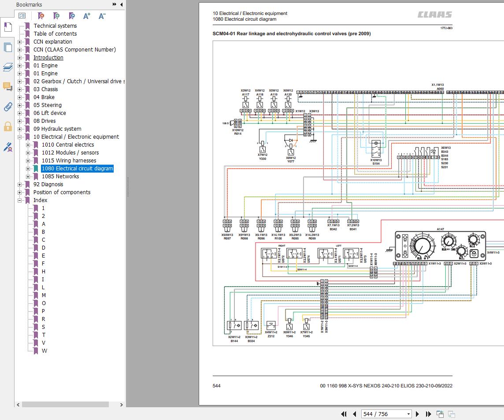Viewport: 504px width, 420px height.
Task: Select the 1085 Networks bookmark
Action: coord(60,177)
